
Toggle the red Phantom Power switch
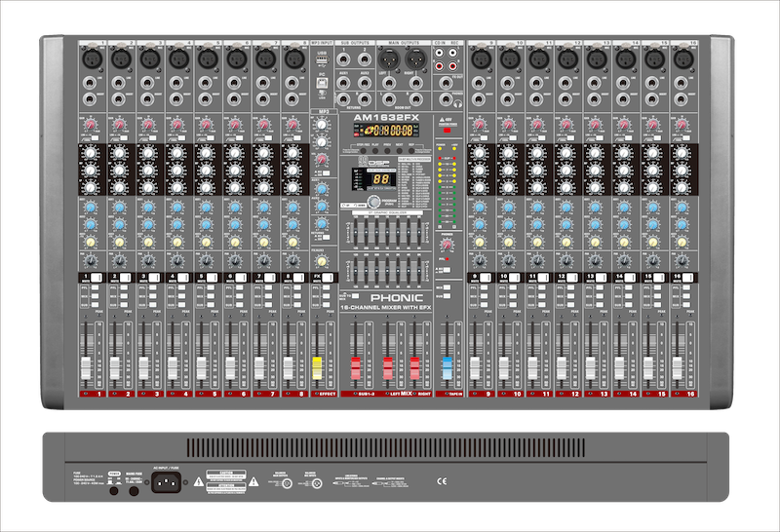point(447,131)
